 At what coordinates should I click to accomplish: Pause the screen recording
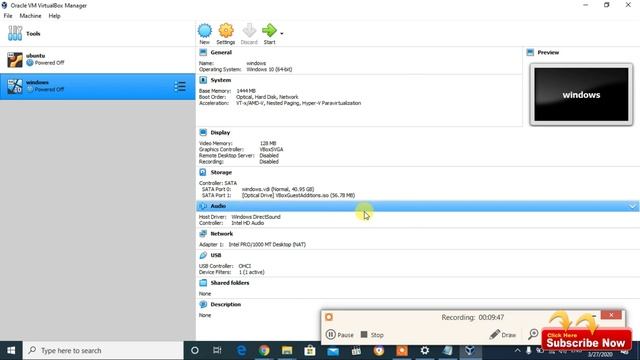pos(340,335)
